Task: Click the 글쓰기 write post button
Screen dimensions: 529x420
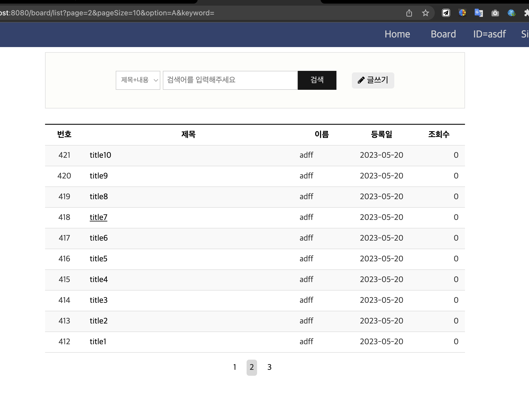Action: point(373,80)
